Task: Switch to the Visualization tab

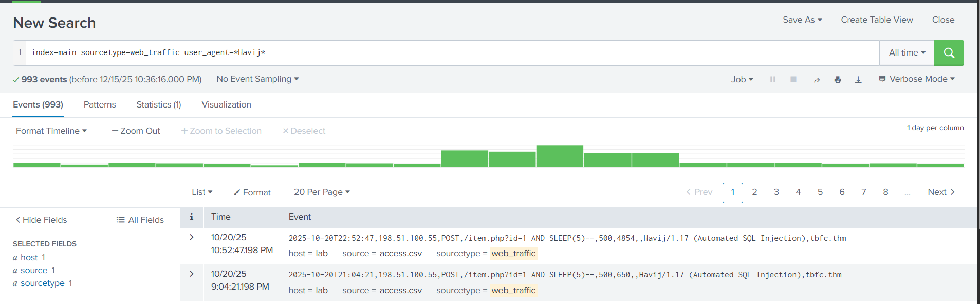Action: (x=226, y=104)
